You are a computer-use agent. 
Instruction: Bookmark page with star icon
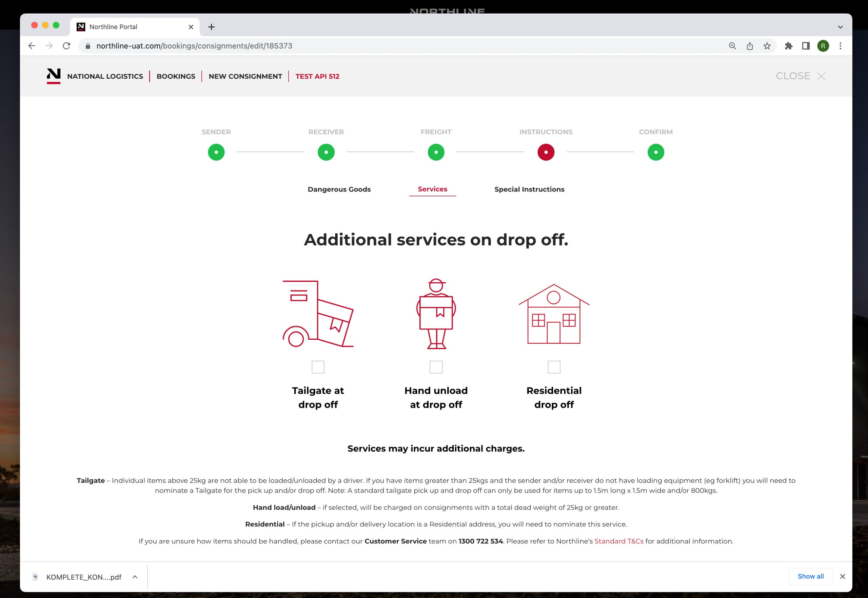point(767,46)
